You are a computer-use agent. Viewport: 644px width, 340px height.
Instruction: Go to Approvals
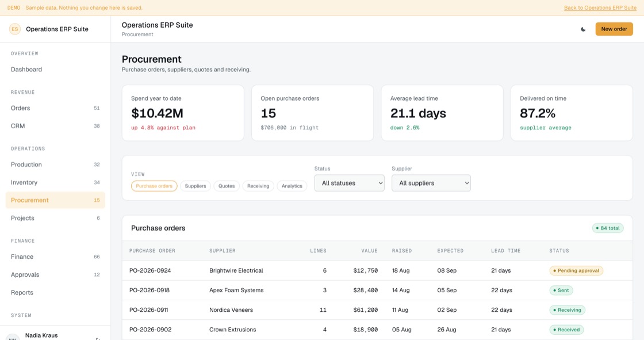[x=55, y=274]
